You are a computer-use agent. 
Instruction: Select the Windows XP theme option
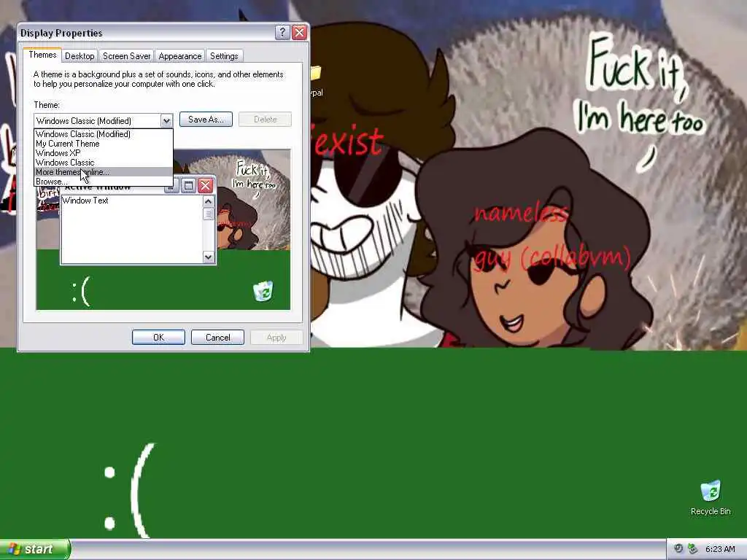(104, 153)
